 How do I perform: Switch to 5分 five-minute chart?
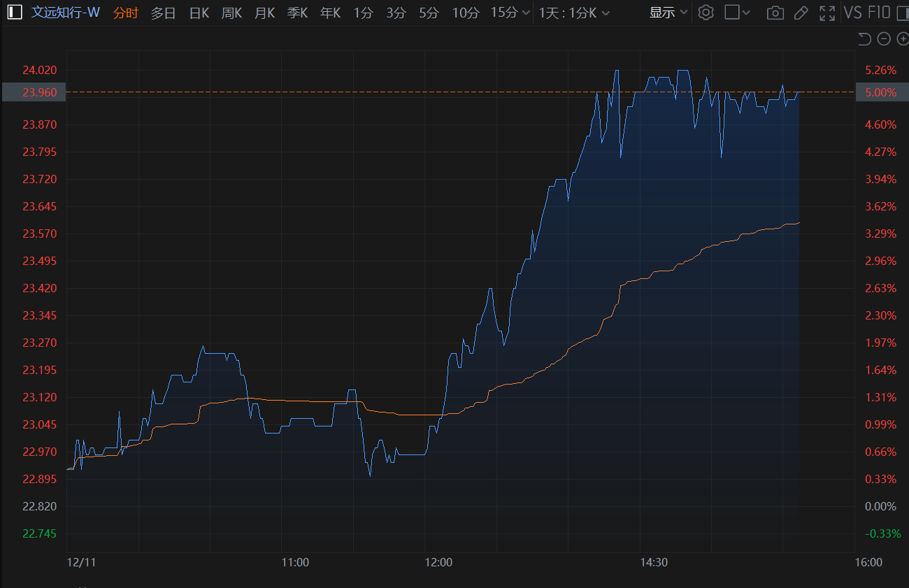[428, 13]
